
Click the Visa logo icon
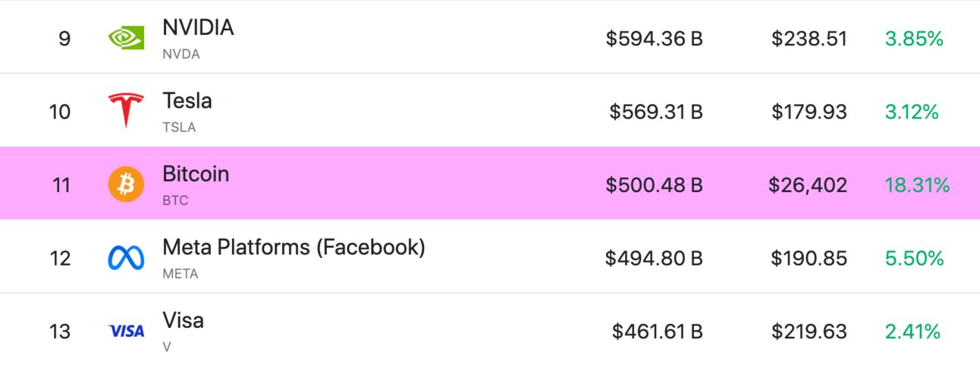click(x=126, y=331)
